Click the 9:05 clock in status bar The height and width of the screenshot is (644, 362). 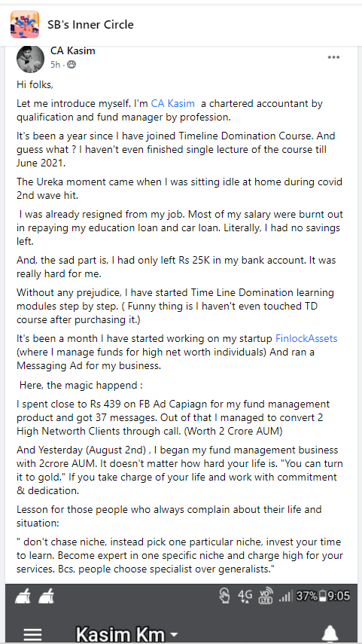[x=339, y=596]
